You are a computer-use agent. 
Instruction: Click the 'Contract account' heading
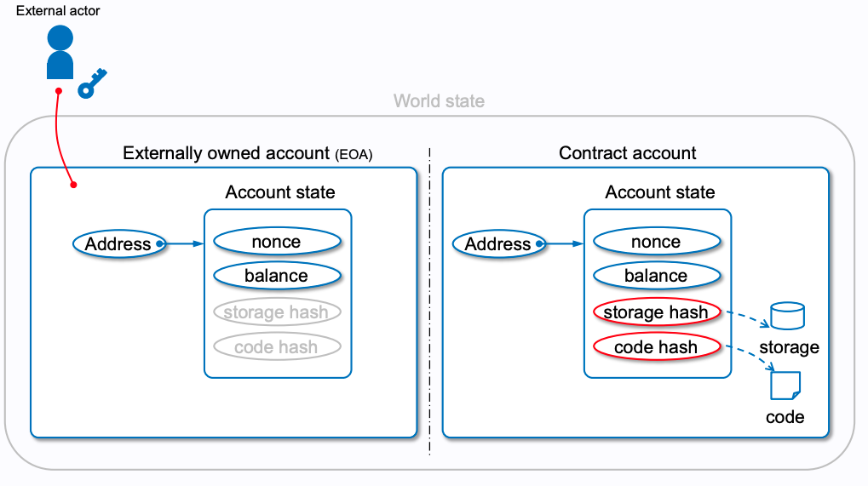tap(627, 152)
